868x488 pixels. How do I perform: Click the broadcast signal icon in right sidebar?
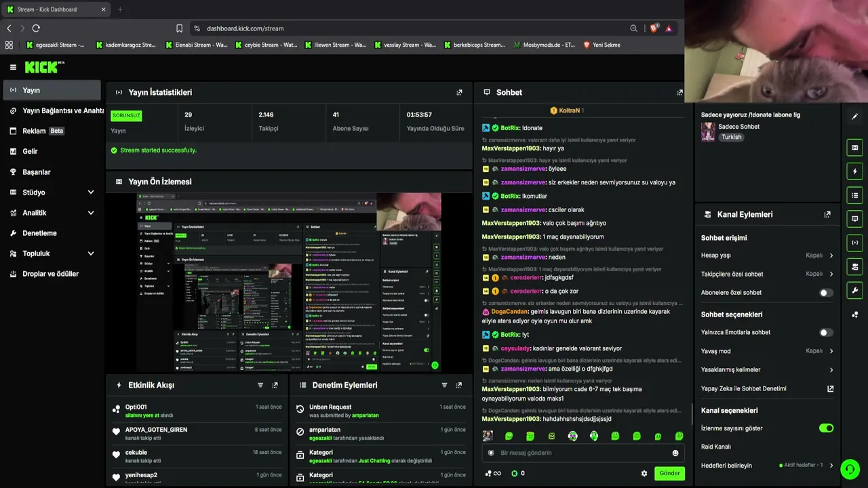pyautogui.click(x=854, y=243)
